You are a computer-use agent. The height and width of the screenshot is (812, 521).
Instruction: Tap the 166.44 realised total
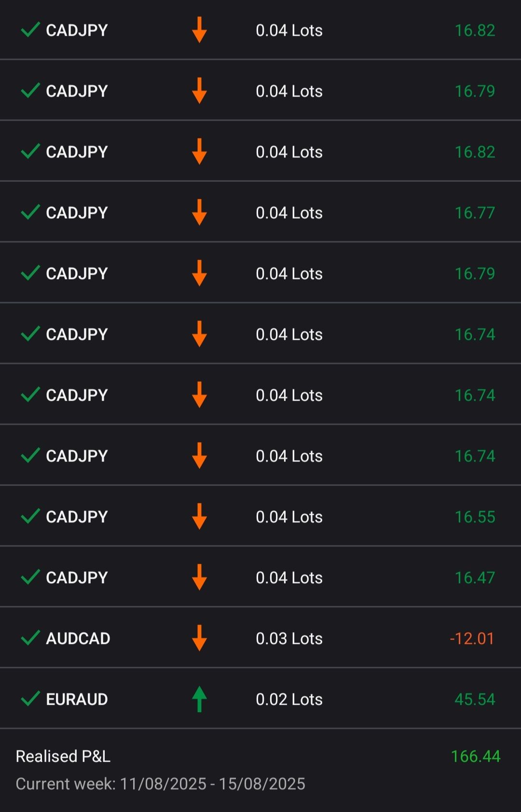point(476,756)
